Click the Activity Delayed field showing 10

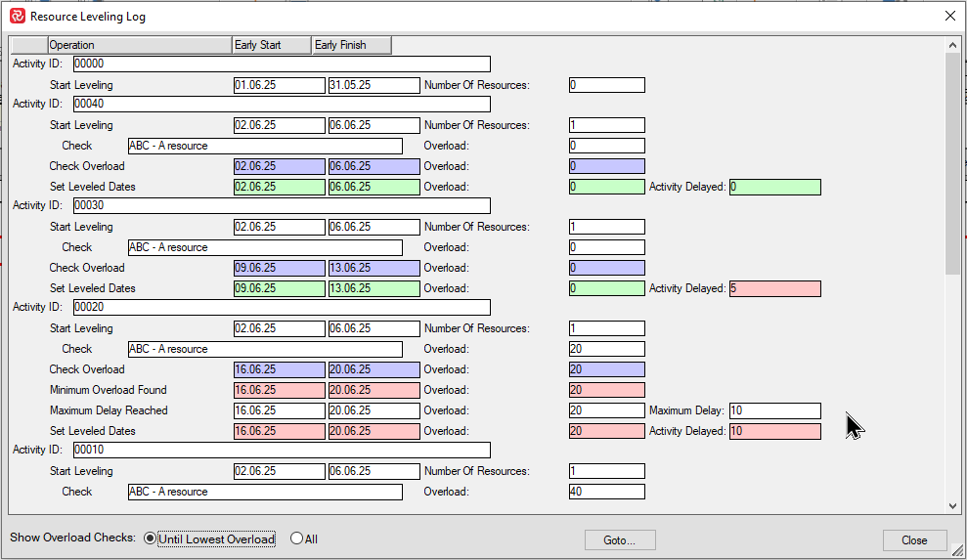(x=775, y=431)
